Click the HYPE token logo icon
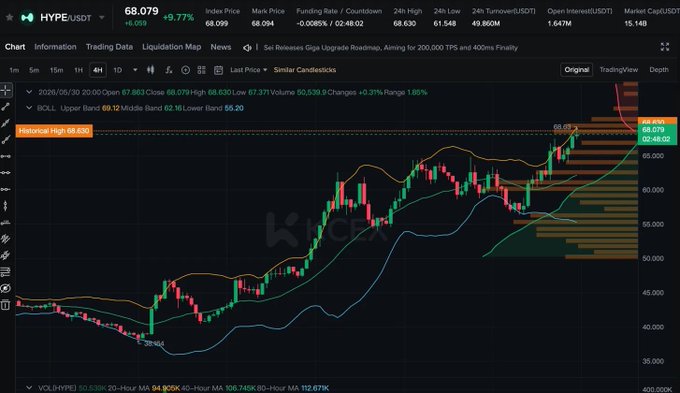The width and height of the screenshot is (680, 393). (27, 18)
